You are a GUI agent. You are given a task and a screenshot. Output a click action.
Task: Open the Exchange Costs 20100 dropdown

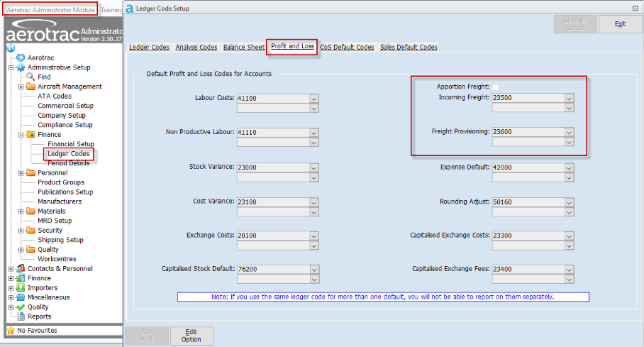(x=313, y=236)
